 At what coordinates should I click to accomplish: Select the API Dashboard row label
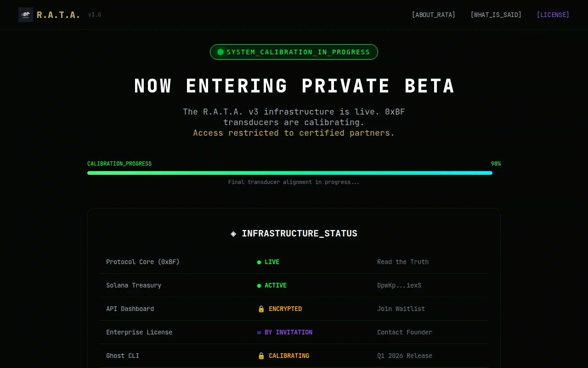130,309
